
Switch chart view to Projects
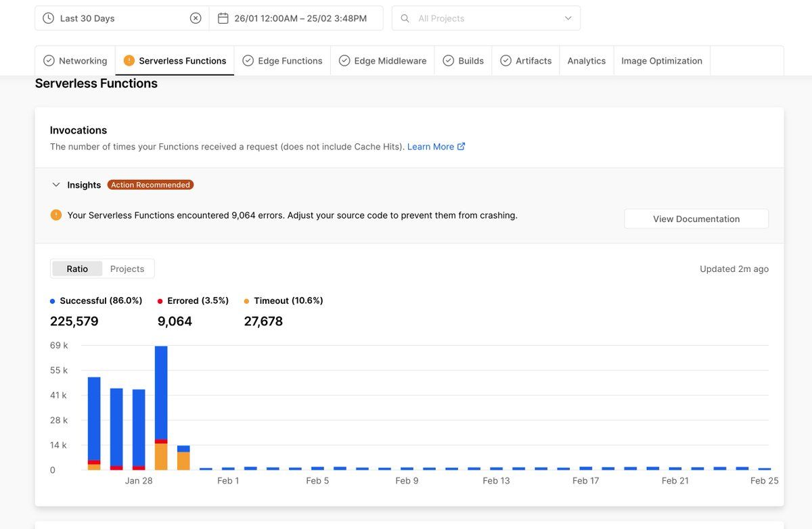click(x=127, y=269)
